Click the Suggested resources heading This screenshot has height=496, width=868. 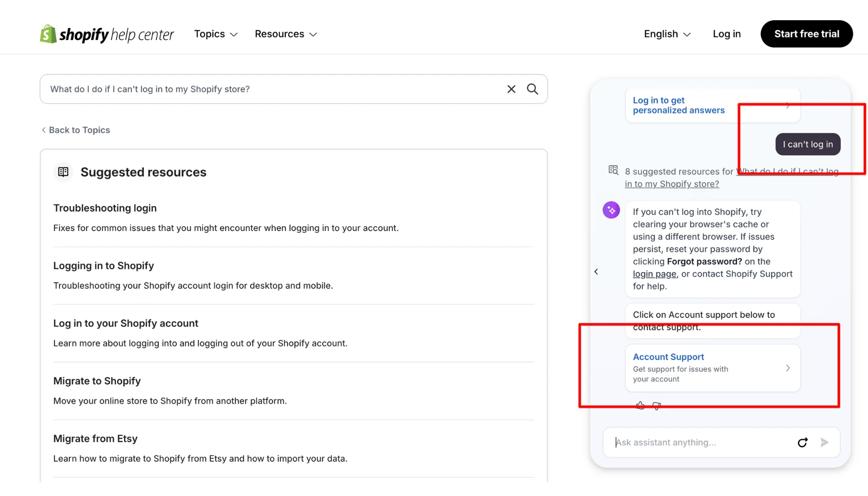coord(143,172)
